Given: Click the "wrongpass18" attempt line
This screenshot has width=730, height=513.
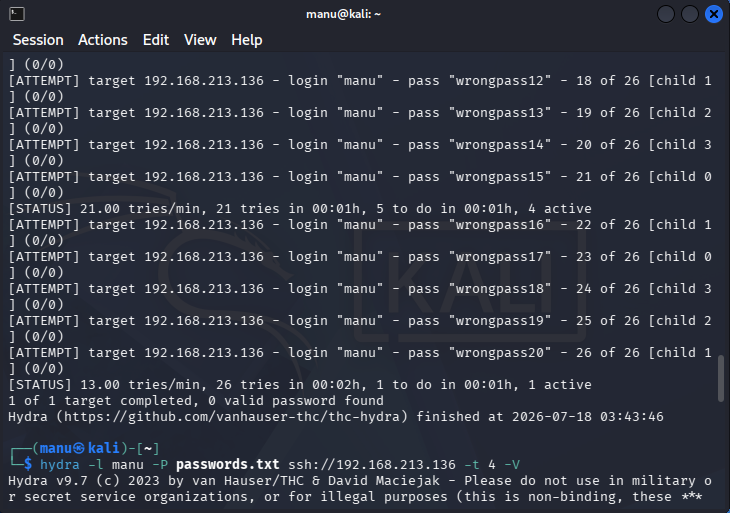Looking at the screenshot, I should click(x=360, y=289).
